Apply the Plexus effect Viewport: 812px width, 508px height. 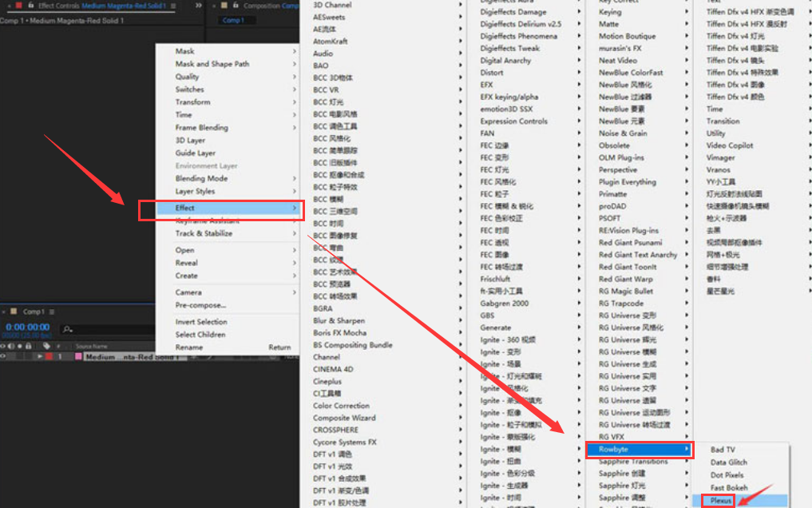740,501
